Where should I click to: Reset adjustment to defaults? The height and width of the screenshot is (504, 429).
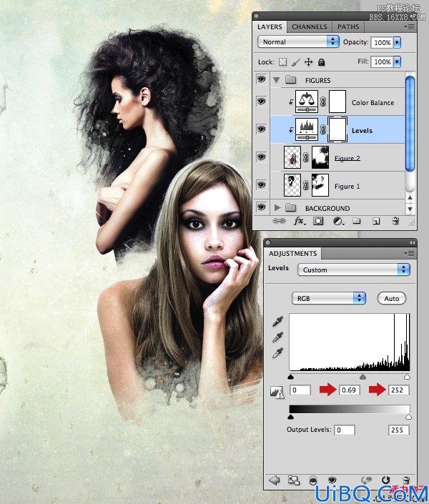pyautogui.click(x=385, y=480)
